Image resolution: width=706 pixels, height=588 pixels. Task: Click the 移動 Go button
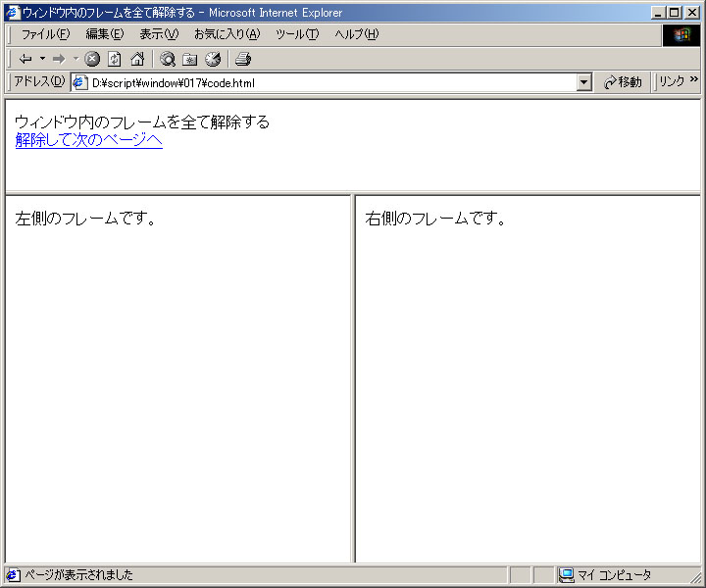pyautogui.click(x=624, y=82)
